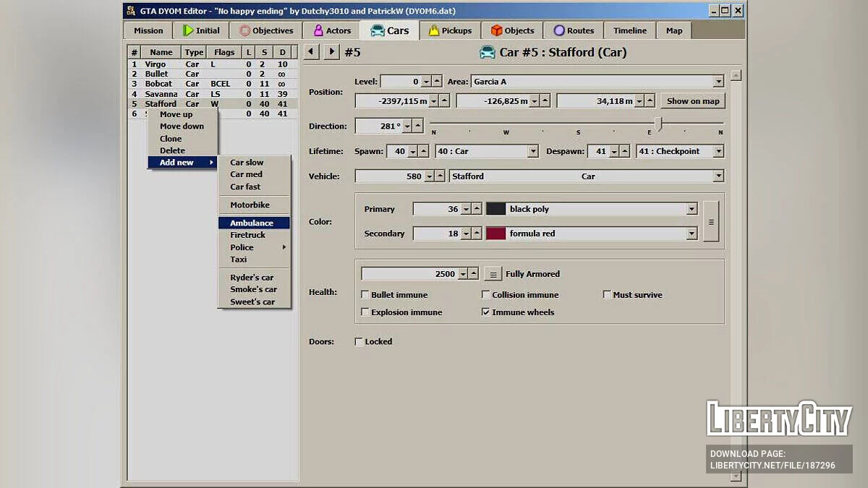
Task: Check the Locked doors option
Action: pyautogui.click(x=359, y=341)
